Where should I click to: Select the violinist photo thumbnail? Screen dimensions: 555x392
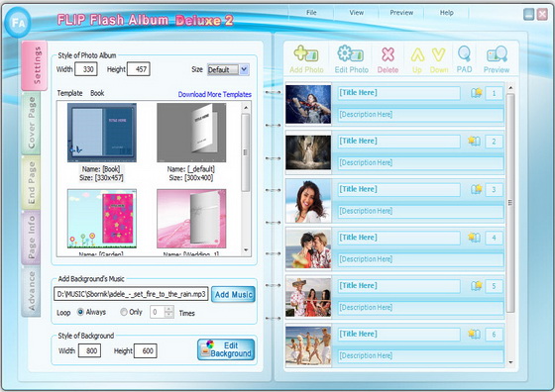pyautogui.click(x=308, y=104)
